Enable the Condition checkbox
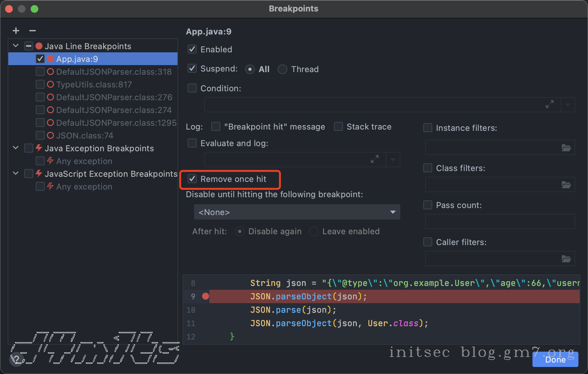588x374 pixels. coord(192,88)
